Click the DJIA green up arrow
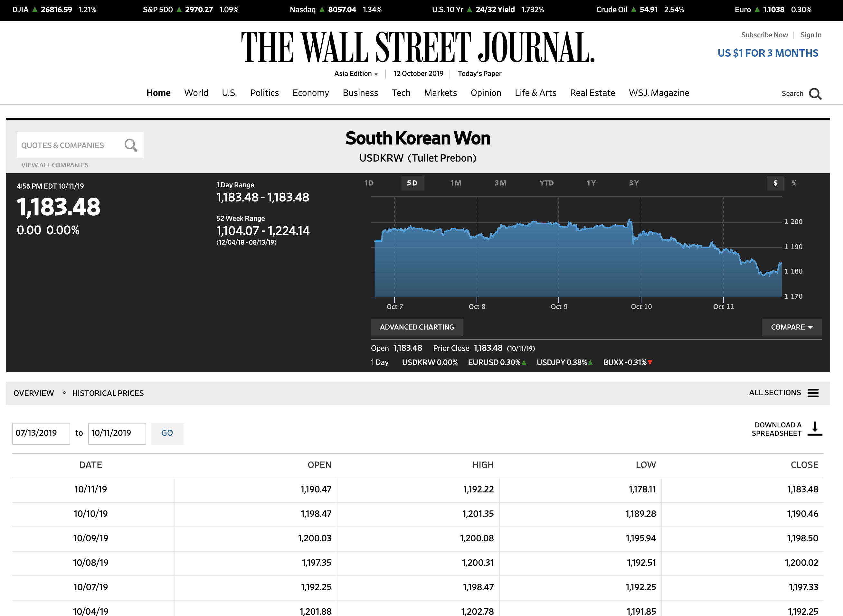The width and height of the screenshot is (843, 616). 35,10
